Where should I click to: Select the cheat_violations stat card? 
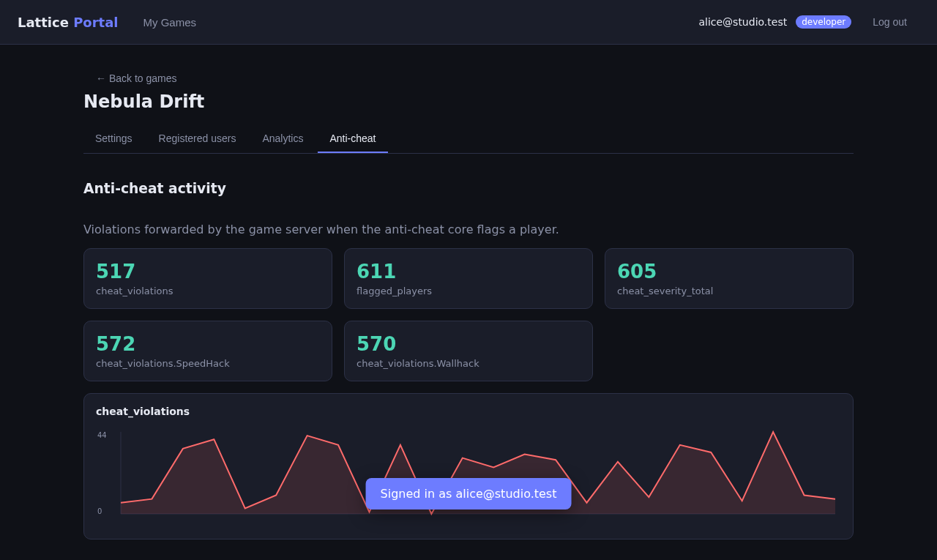208,278
